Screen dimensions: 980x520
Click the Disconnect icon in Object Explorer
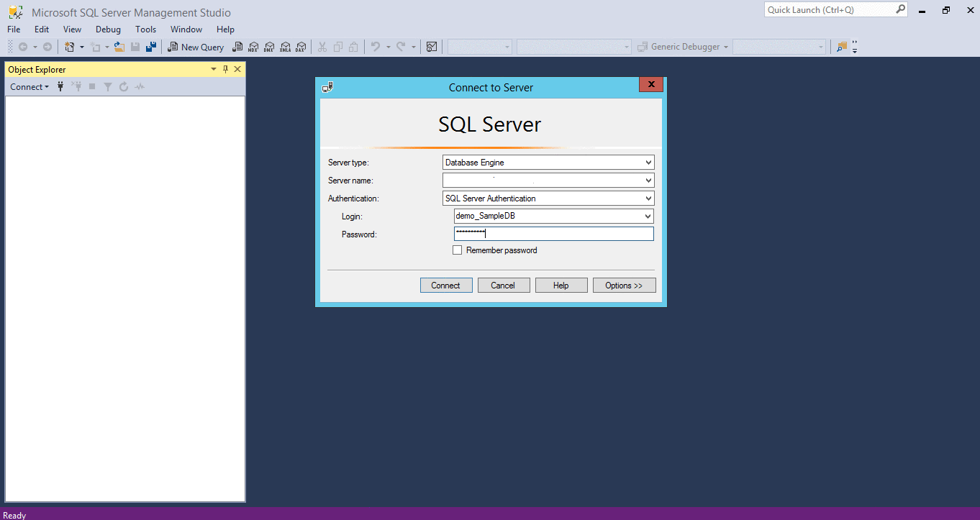76,87
